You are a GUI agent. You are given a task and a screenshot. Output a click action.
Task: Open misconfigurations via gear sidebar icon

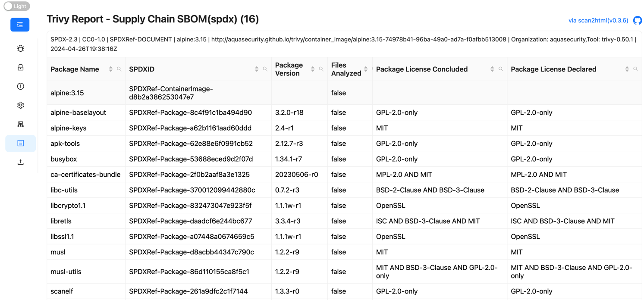[20, 105]
